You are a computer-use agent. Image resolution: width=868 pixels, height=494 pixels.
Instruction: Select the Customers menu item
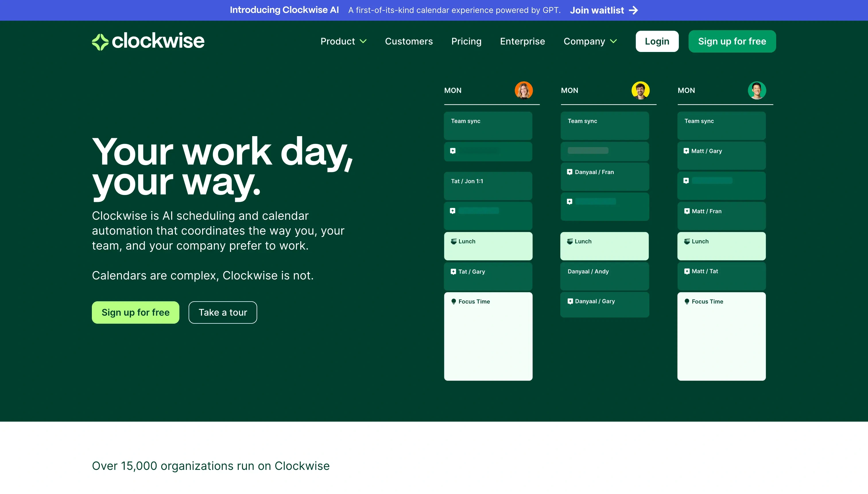(408, 41)
